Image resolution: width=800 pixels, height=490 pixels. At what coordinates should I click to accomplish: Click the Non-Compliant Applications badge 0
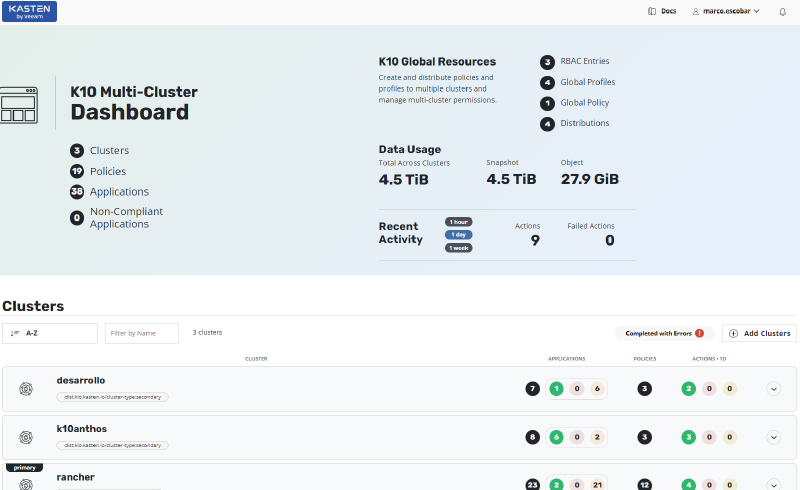77,218
